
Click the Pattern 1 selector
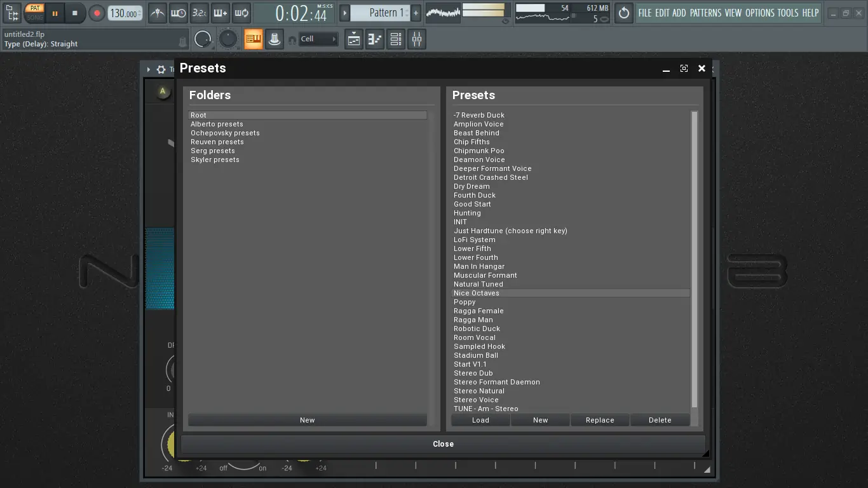(x=380, y=13)
